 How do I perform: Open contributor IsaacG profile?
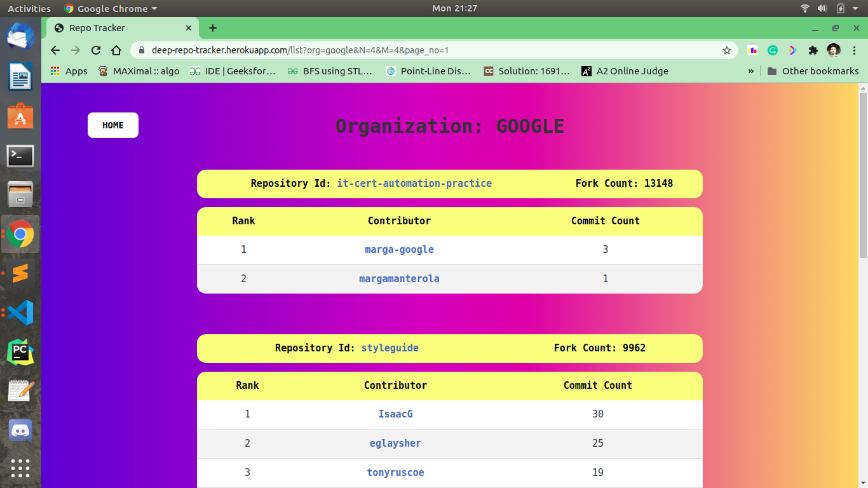click(x=395, y=414)
